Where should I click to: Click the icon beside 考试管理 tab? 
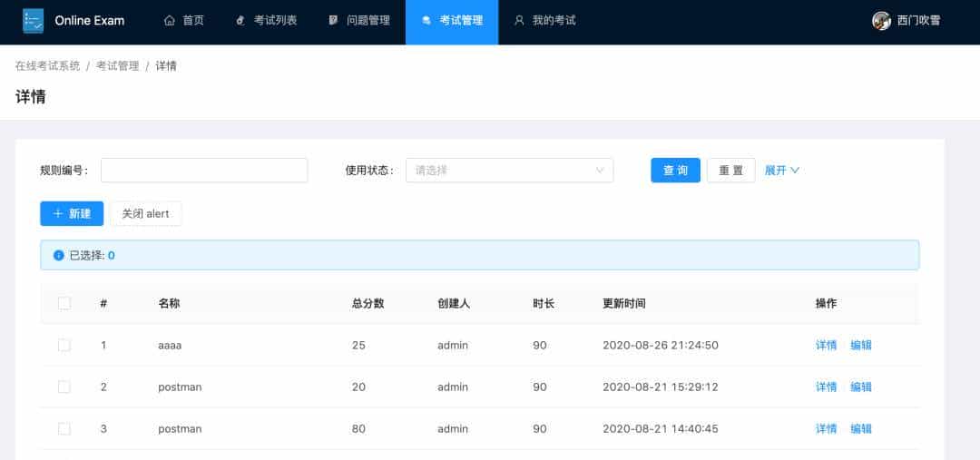426,21
